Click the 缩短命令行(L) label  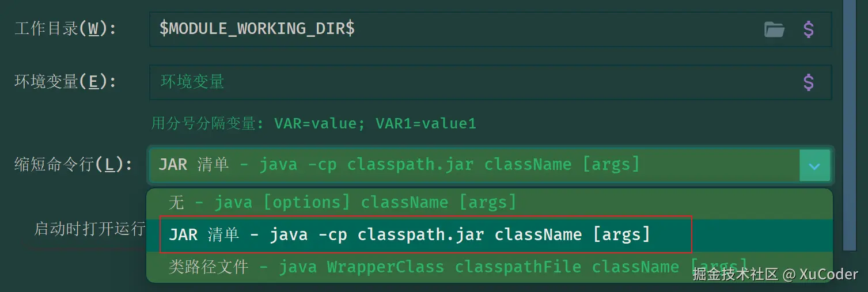(x=73, y=165)
